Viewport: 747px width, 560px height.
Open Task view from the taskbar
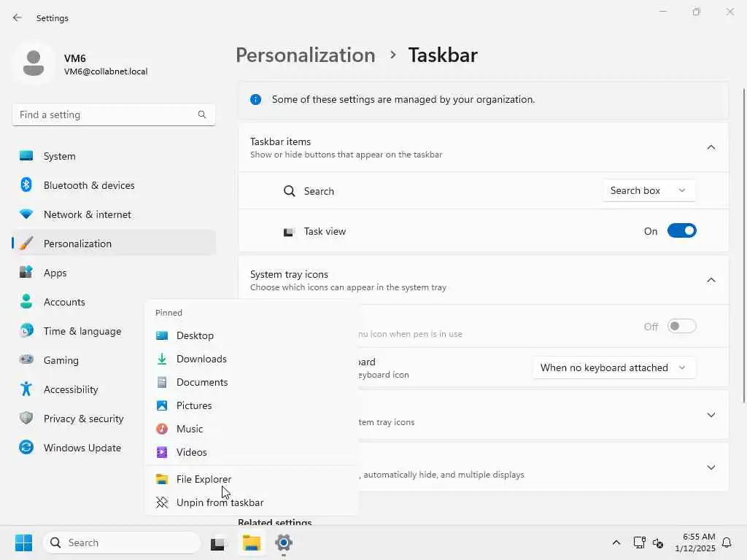point(217,543)
